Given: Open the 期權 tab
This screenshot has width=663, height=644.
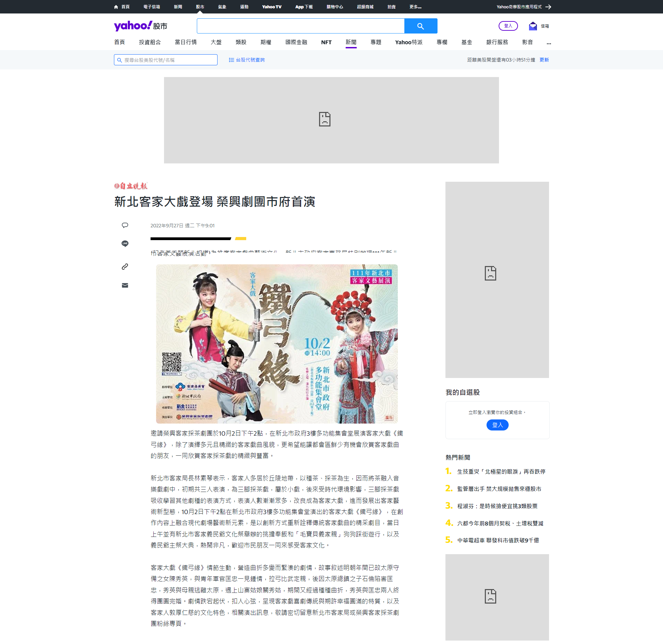Looking at the screenshot, I should click(266, 42).
